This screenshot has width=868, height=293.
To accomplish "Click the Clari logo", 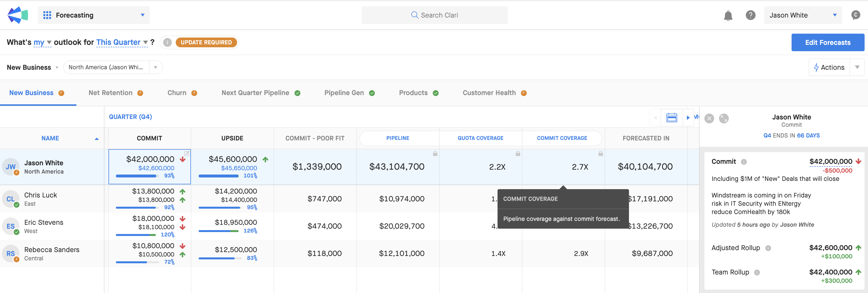I will click(18, 15).
